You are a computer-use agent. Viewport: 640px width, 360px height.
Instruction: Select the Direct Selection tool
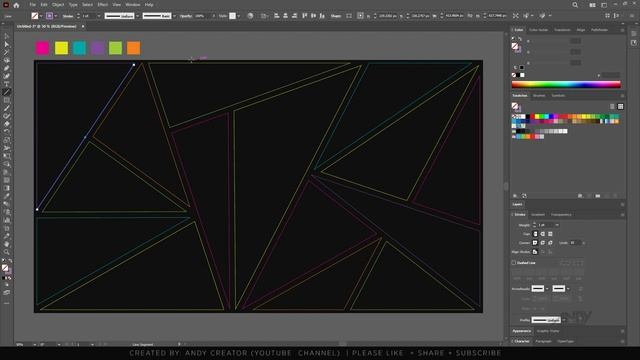[7, 44]
